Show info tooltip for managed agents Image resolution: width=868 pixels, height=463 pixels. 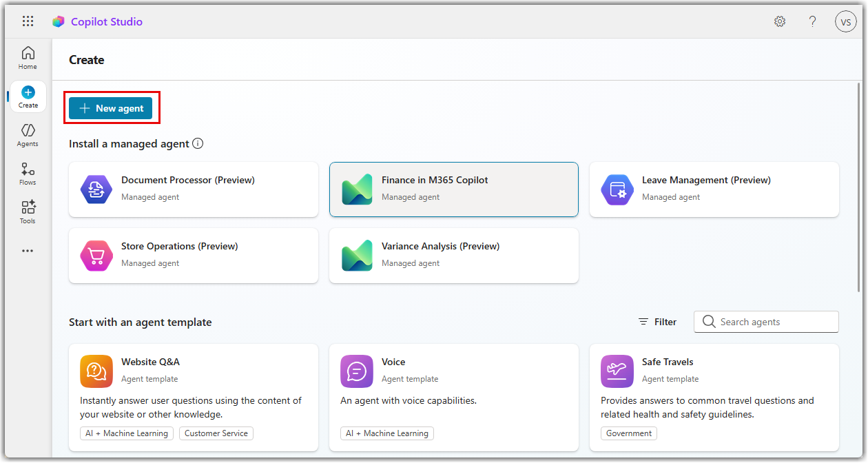[x=198, y=144]
